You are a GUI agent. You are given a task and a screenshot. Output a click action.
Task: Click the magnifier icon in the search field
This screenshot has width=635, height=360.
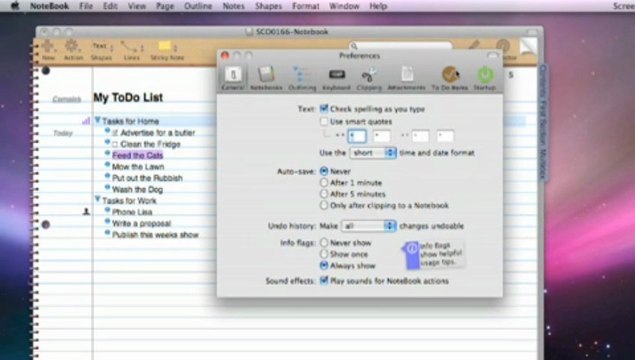(354, 46)
